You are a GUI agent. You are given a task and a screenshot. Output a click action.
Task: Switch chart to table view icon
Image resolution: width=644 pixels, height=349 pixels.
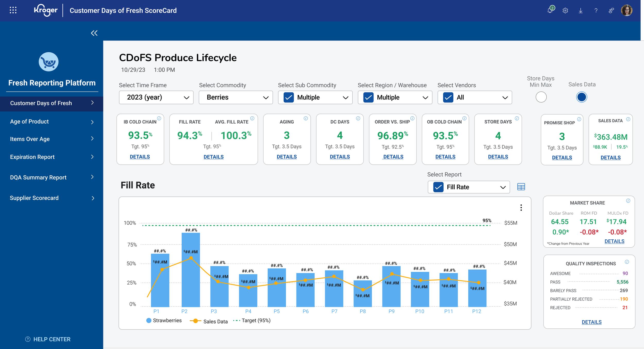[521, 187]
